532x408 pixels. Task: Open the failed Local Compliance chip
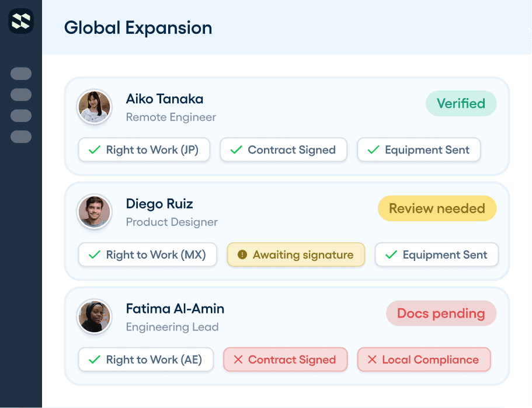coord(424,360)
